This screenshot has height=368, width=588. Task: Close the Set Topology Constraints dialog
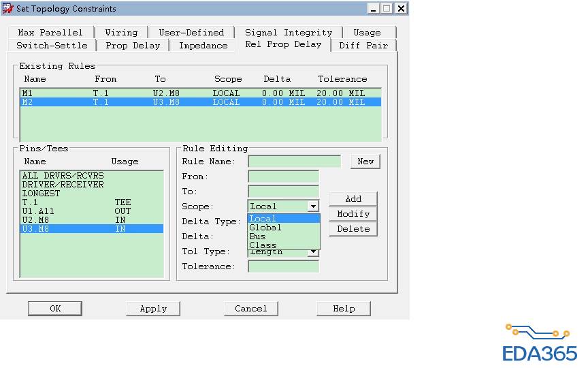[401, 9]
